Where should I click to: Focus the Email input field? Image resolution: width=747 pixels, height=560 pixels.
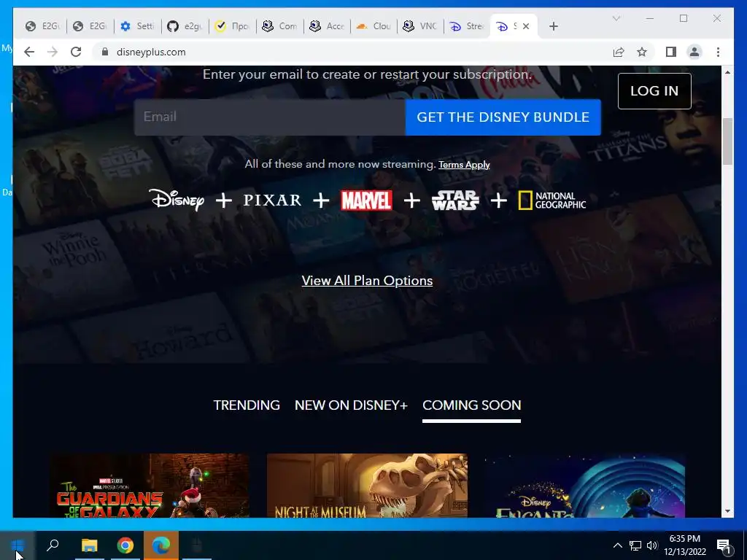[270, 117]
